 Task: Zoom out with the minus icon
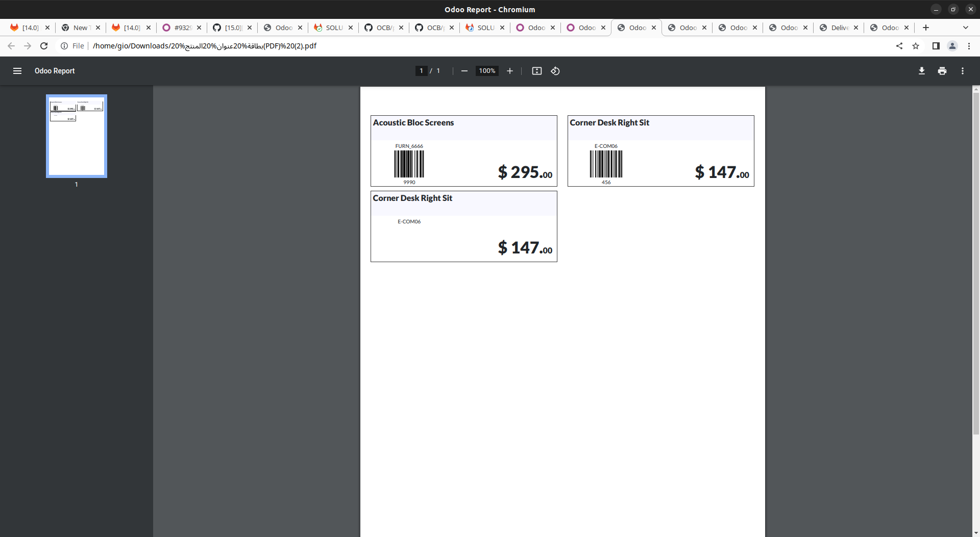(464, 71)
